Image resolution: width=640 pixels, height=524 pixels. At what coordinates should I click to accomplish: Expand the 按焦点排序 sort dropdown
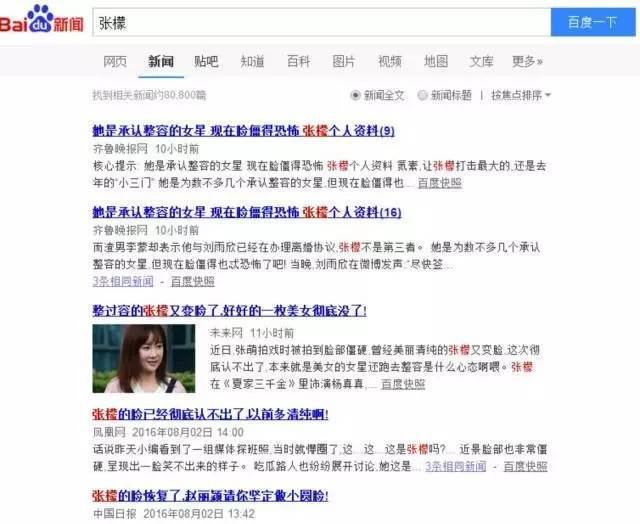pyautogui.click(x=521, y=95)
